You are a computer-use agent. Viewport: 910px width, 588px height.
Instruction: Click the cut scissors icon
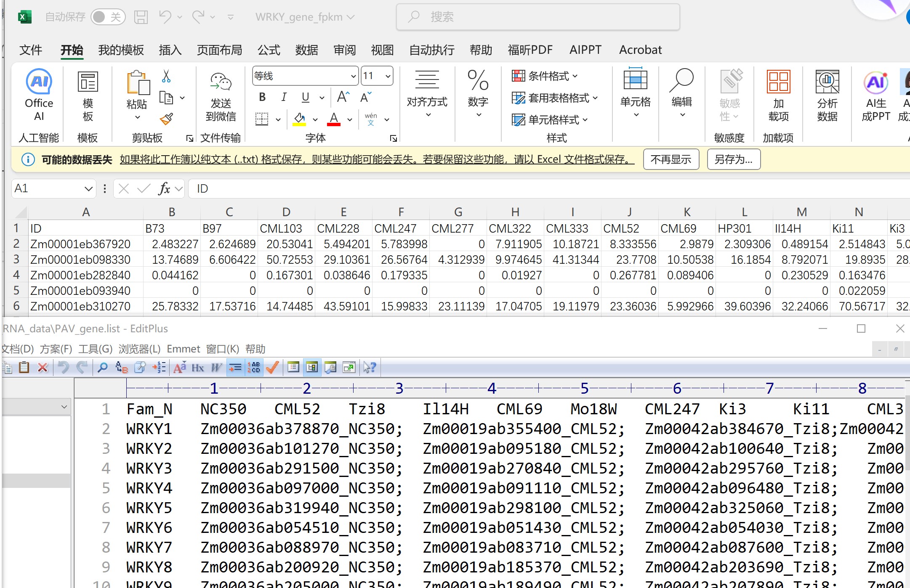pyautogui.click(x=166, y=77)
